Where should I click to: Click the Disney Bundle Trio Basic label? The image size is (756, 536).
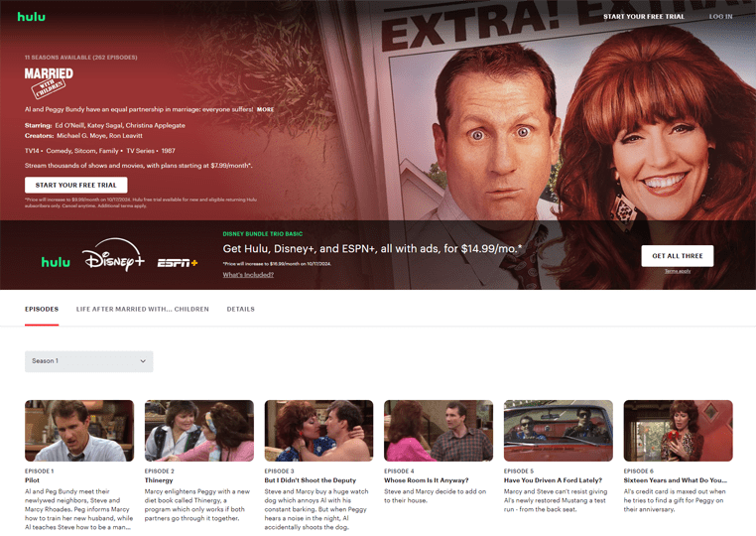[263, 234]
